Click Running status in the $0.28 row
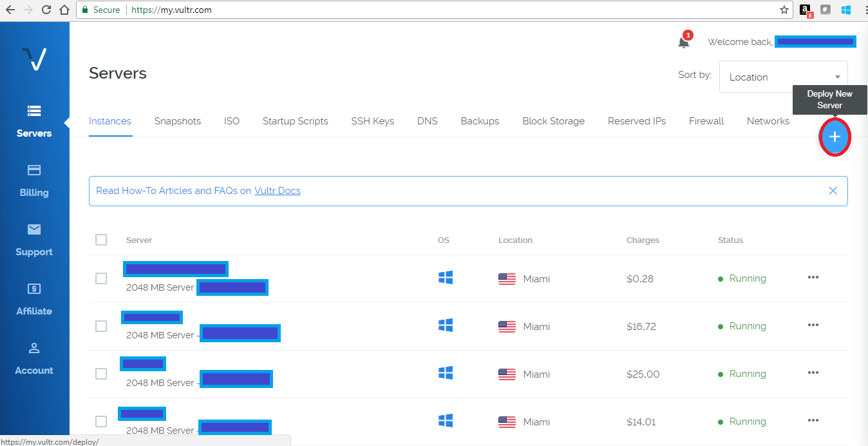Viewport: 868px width, 446px height. pyautogui.click(x=742, y=278)
